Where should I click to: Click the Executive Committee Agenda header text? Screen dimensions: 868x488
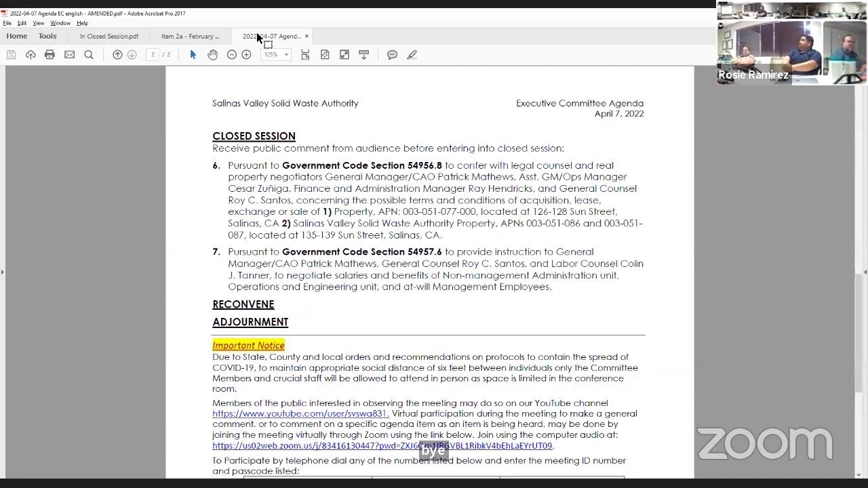coord(580,104)
